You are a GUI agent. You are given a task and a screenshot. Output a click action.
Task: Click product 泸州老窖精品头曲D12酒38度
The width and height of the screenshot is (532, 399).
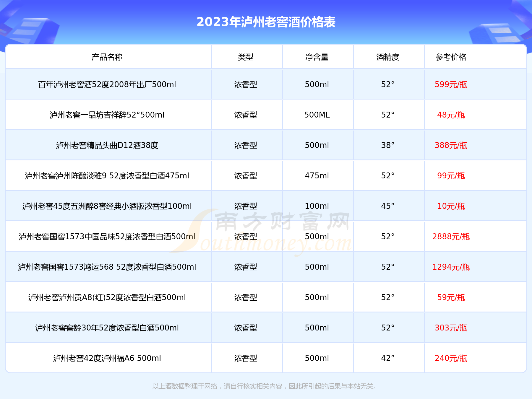pos(107,145)
